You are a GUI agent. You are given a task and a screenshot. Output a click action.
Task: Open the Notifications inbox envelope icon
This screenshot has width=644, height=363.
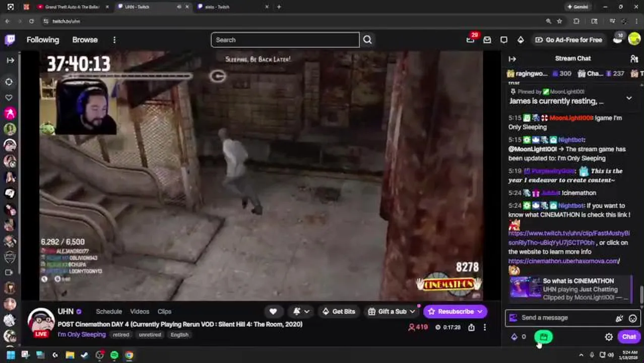point(487,40)
